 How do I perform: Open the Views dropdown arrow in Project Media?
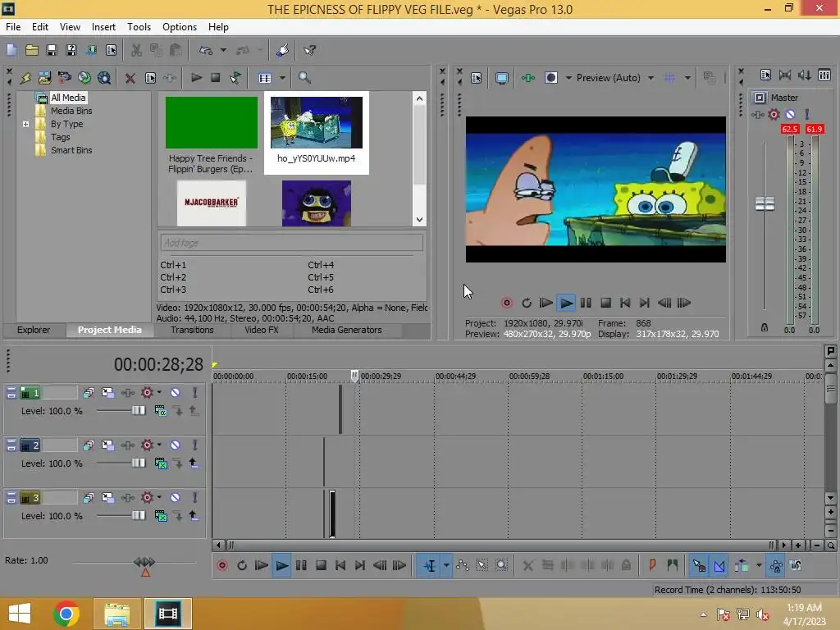pos(282,78)
